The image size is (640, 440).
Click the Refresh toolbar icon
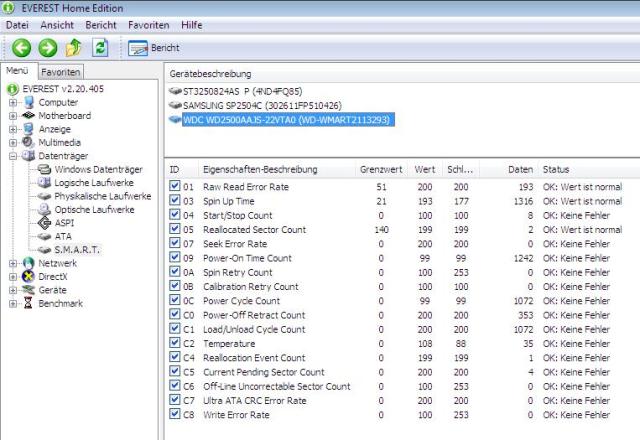100,48
